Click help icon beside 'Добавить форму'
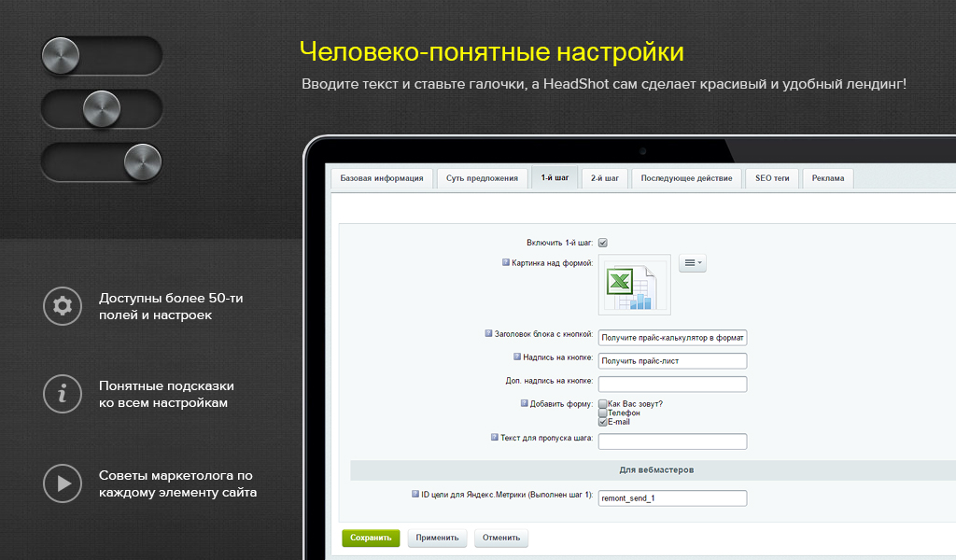Image resolution: width=956 pixels, height=560 pixels. pyautogui.click(x=524, y=403)
